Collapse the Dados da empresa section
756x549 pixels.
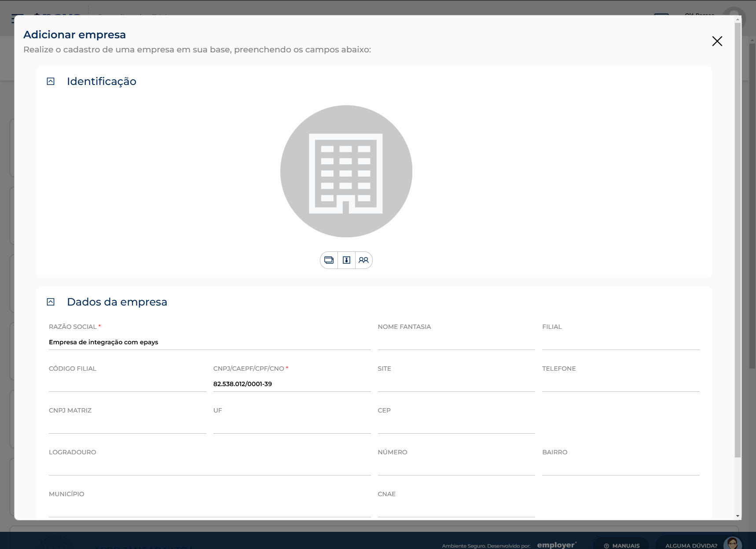pyautogui.click(x=51, y=302)
